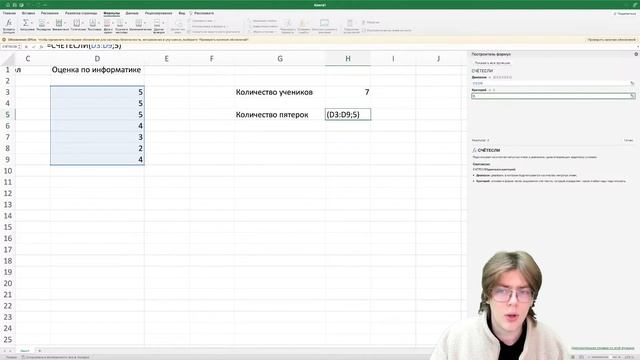The image size is (640, 360).
Task: Click the fx icon in the formula bar
Action: pyautogui.click(x=41, y=47)
